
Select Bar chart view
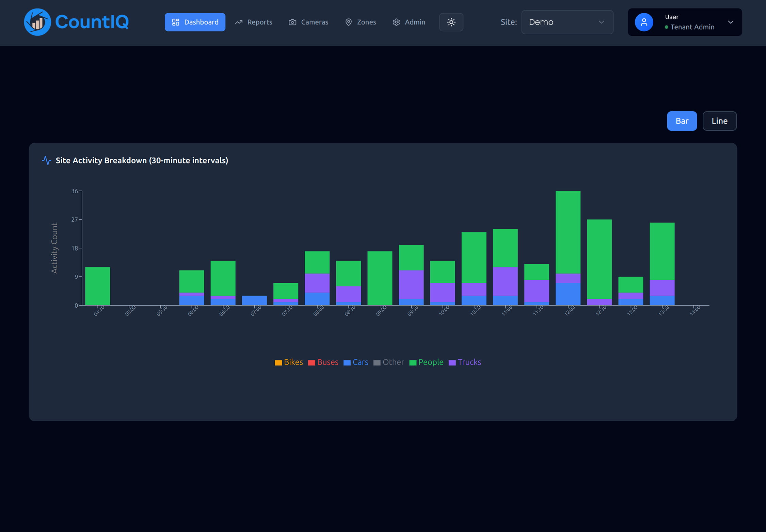pos(682,121)
